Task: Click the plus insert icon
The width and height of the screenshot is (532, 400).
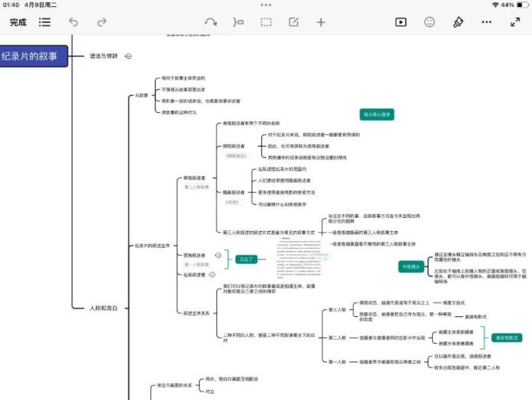Action: point(321,22)
